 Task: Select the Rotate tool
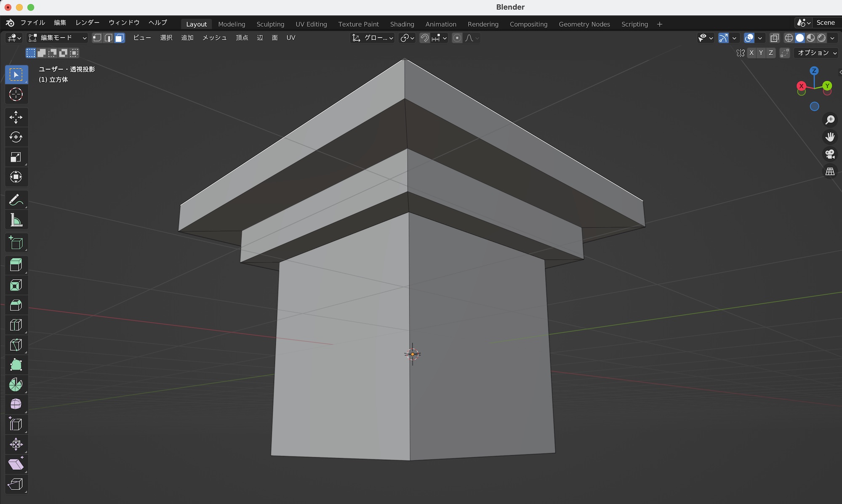click(16, 137)
